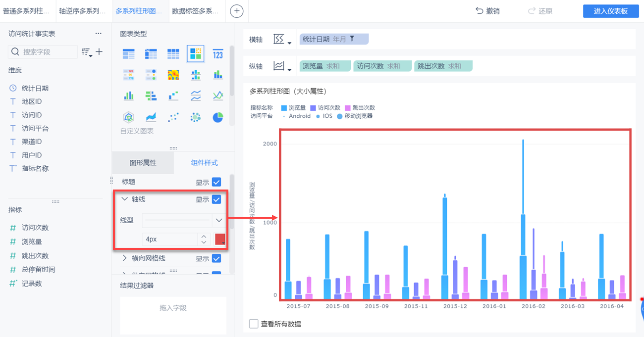
Task: Click the 撤销 undo button
Action: [x=487, y=11]
